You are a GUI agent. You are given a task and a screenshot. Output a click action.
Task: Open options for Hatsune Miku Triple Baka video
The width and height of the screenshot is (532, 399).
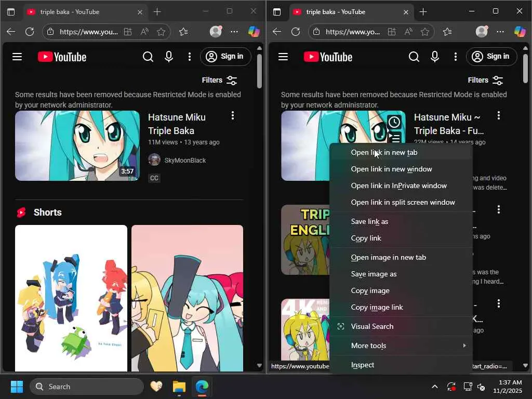click(x=233, y=116)
